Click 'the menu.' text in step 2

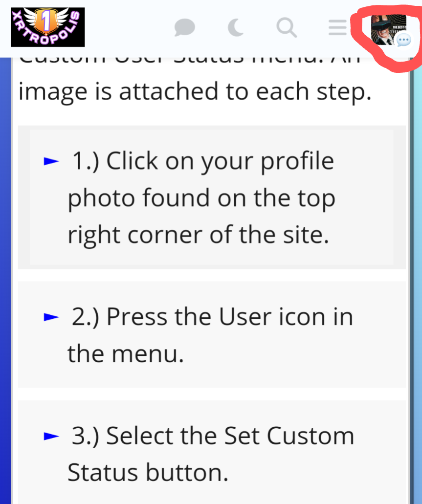pos(126,354)
